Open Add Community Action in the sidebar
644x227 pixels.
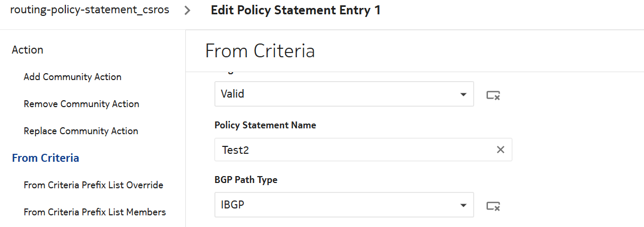tap(73, 77)
